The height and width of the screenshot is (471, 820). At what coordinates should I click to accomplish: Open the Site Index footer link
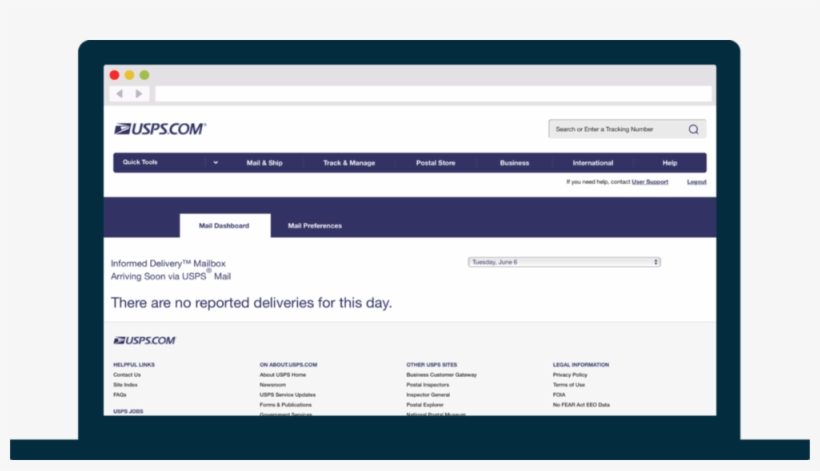tap(126, 385)
